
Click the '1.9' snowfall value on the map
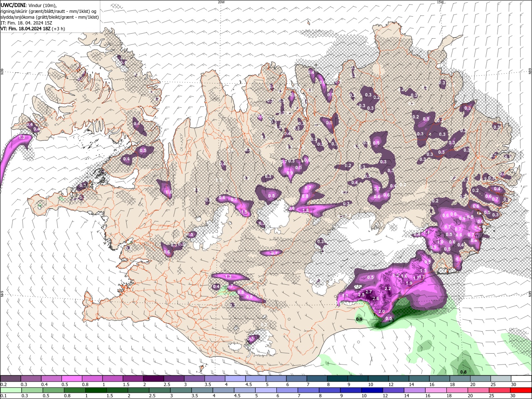point(409,283)
